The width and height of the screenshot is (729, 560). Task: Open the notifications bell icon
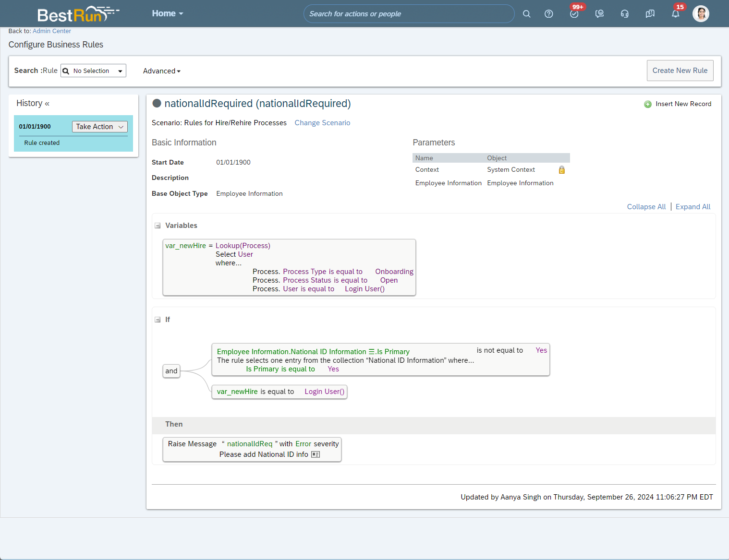[676, 14]
